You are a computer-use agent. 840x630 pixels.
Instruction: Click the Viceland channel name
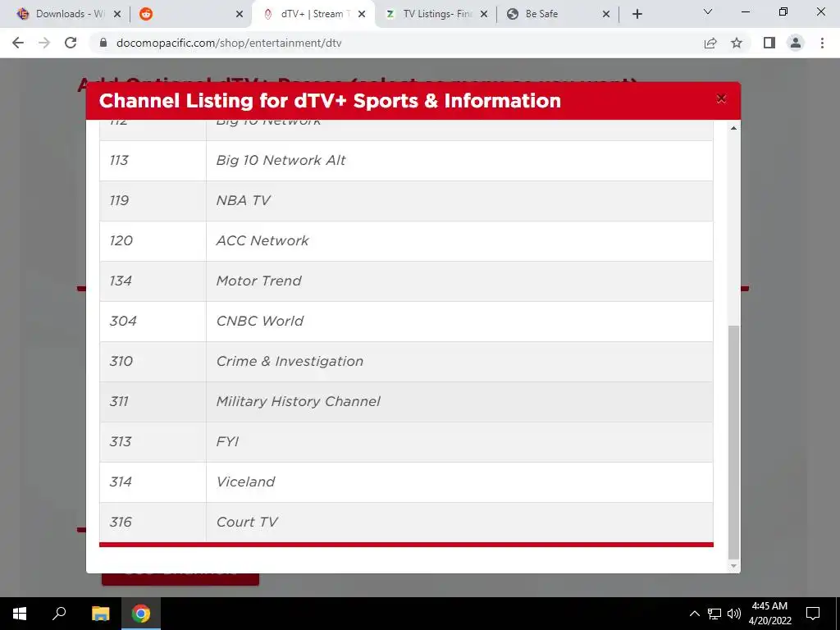pyautogui.click(x=245, y=482)
